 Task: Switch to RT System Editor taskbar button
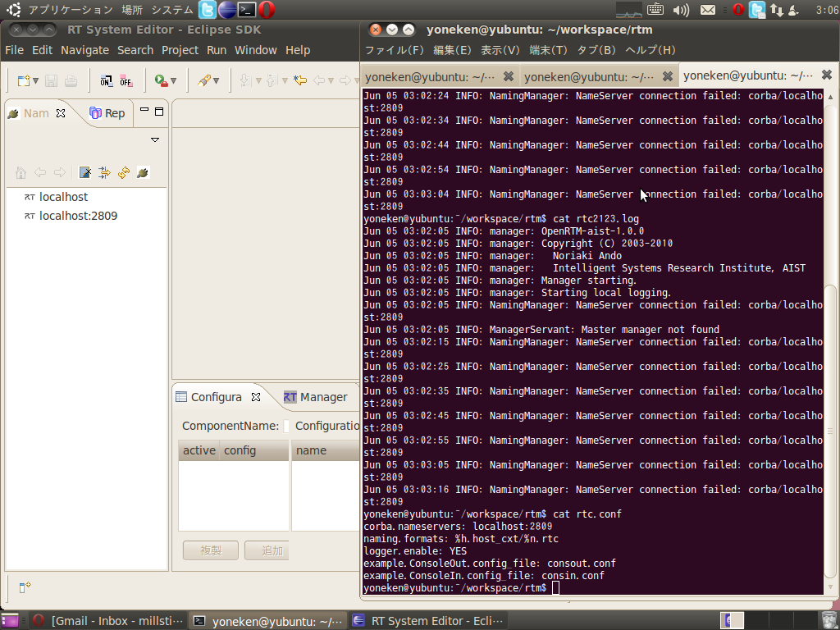[427, 621]
